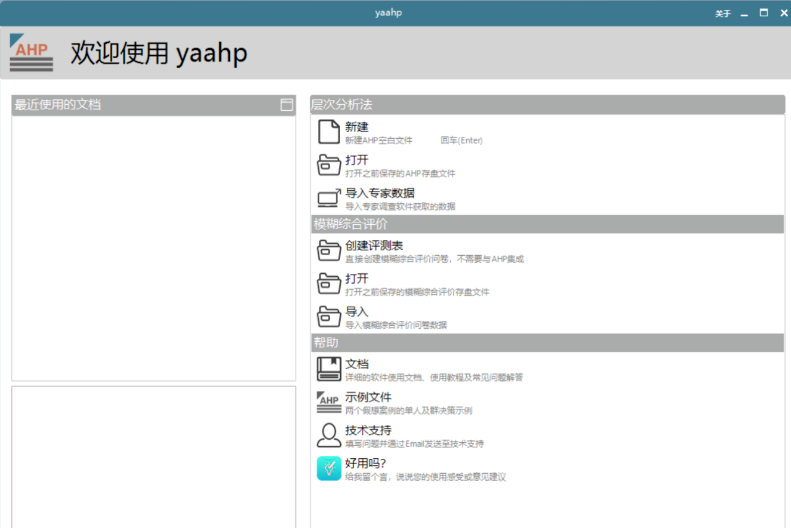Maximize the yaahp window

click(x=764, y=13)
